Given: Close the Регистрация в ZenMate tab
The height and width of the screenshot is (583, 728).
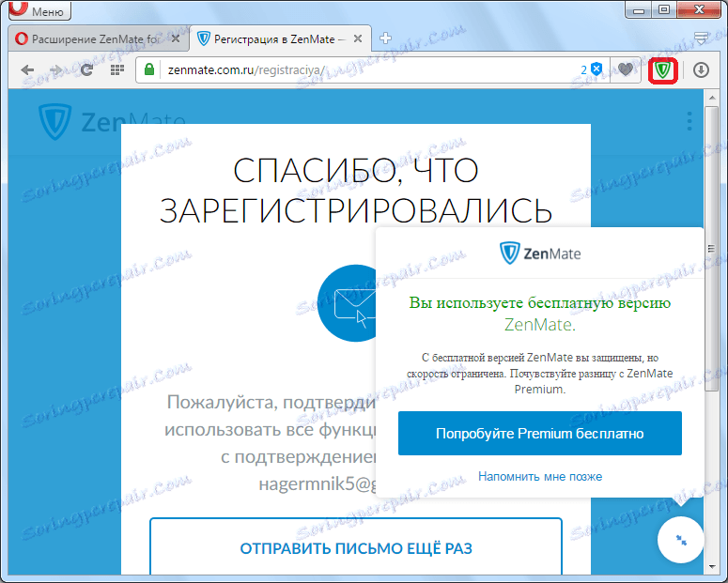Looking at the screenshot, I should pos(358,39).
